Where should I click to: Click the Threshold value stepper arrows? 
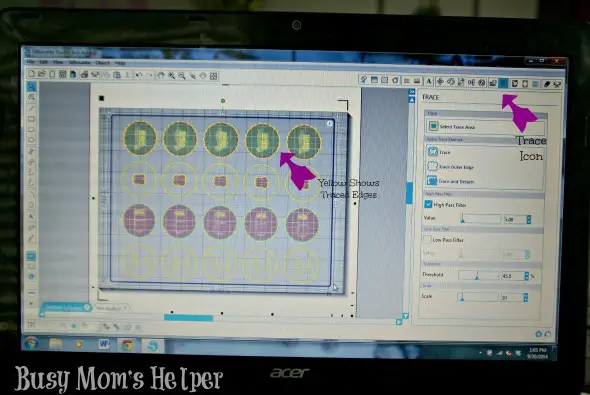pos(526,276)
